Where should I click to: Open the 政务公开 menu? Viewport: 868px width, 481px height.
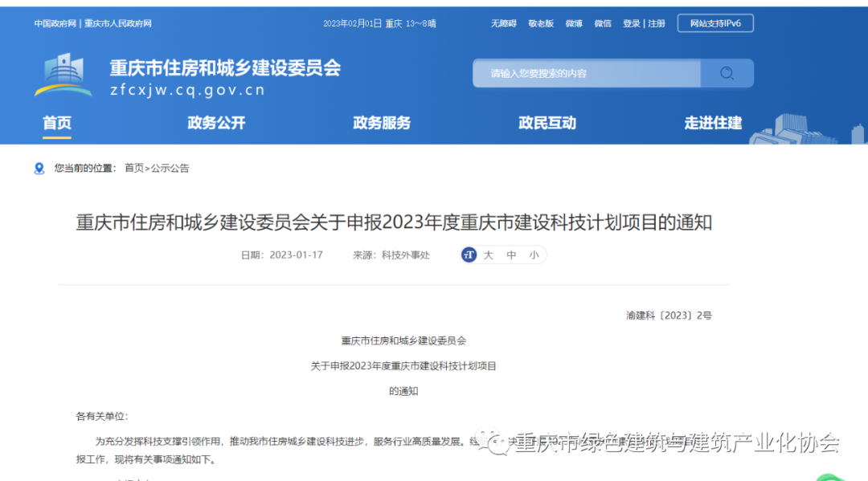[216, 123]
